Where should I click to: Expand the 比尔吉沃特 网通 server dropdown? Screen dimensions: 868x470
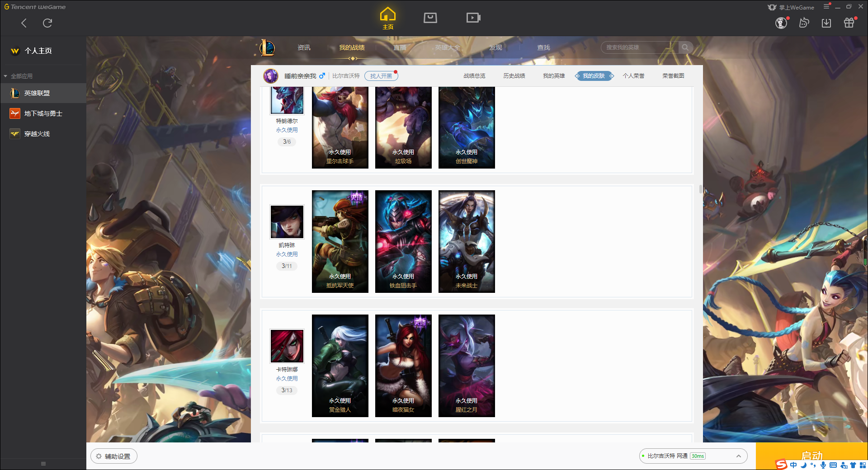tap(693, 456)
